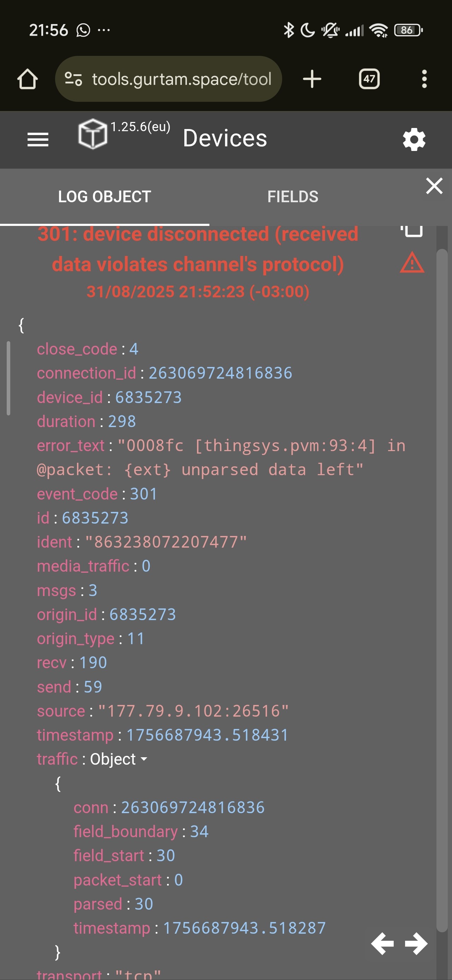Click the connection_id value 263069724816836
This screenshot has width=452, height=980.
(220, 373)
